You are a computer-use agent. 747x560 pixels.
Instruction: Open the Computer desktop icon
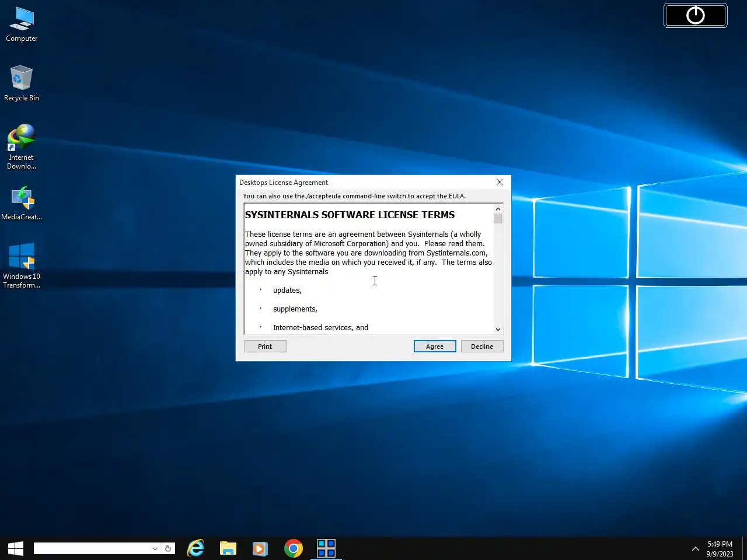click(x=22, y=24)
